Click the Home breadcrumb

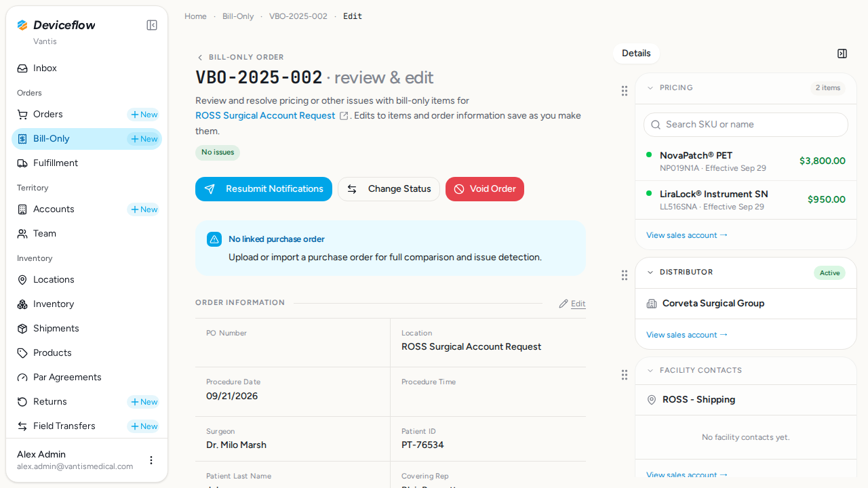click(195, 16)
